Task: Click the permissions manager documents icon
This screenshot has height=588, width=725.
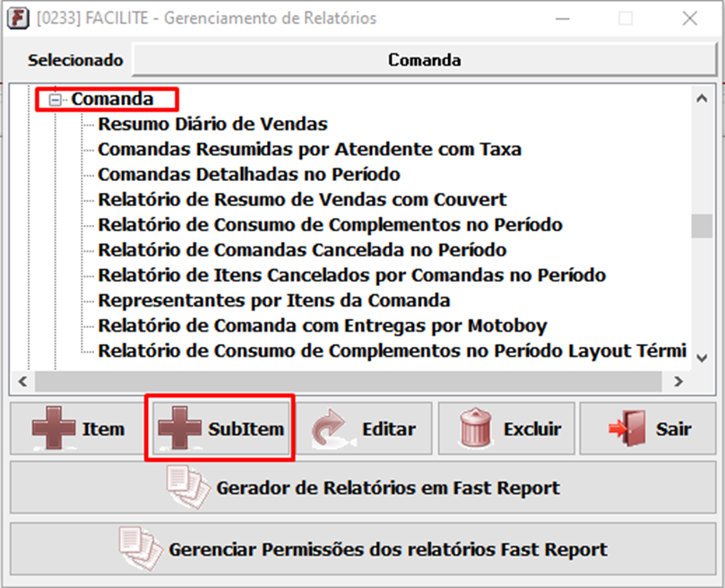Action: point(138,549)
